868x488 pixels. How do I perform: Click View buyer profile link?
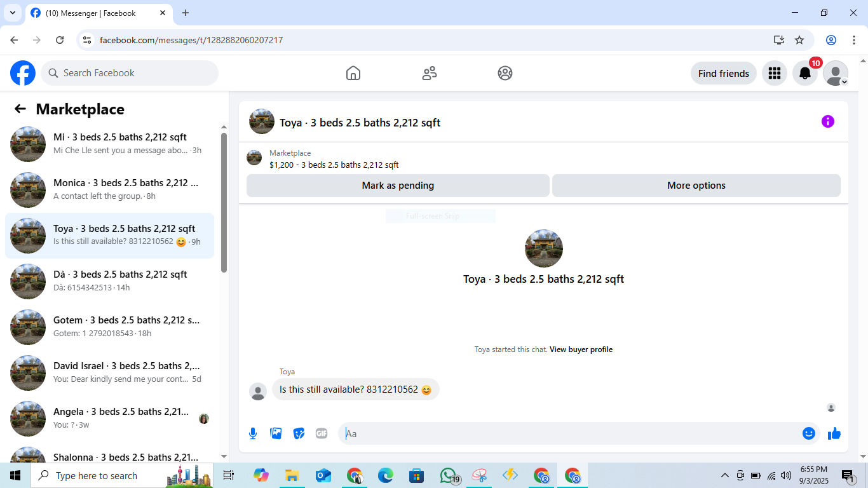point(581,349)
